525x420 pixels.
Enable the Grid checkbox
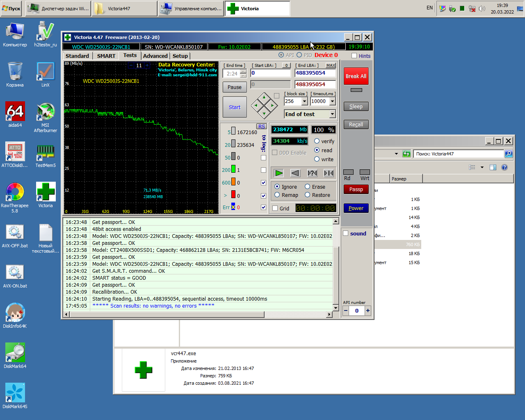(275, 208)
